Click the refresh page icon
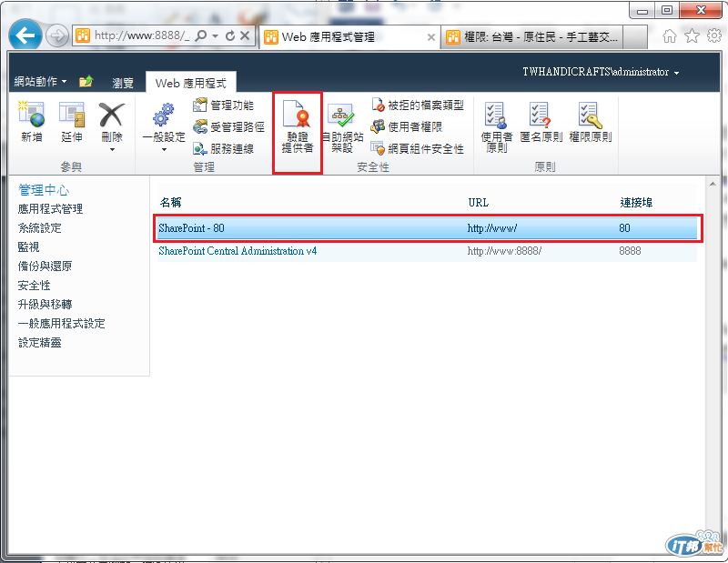The height and width of the screenshot is (563, 728). [x=230, y=35]
